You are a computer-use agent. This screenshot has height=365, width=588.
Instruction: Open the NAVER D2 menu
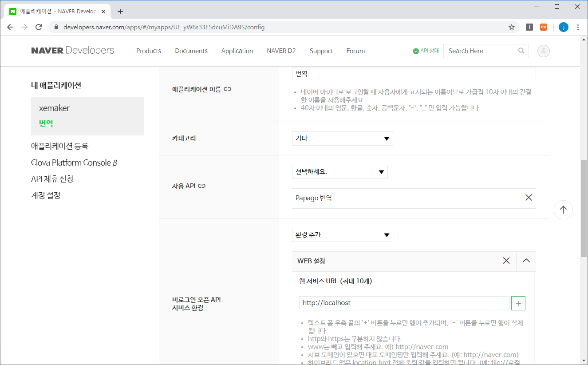click(x=281, y=51)
